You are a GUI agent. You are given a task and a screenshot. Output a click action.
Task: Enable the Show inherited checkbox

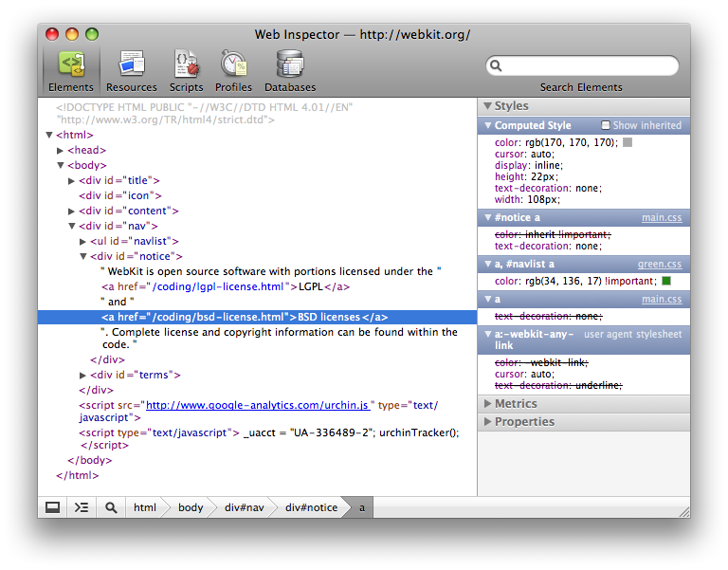coord(606,125)
